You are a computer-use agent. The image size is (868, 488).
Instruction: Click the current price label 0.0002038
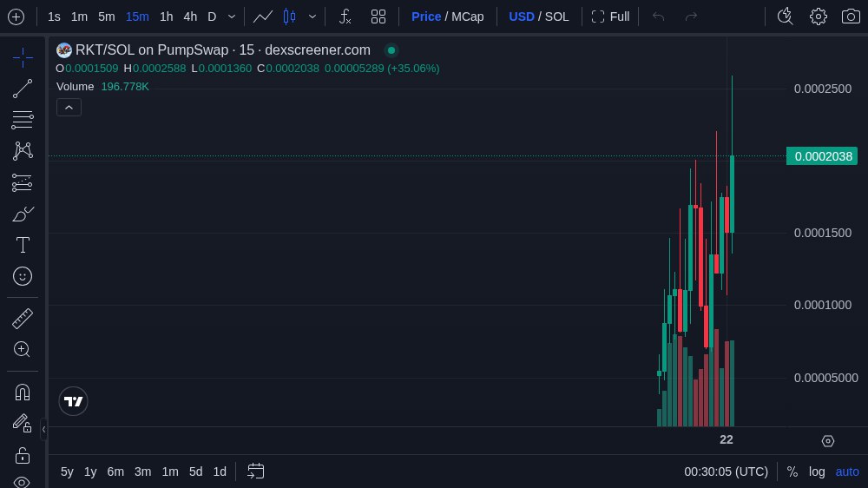coord(821,156)
